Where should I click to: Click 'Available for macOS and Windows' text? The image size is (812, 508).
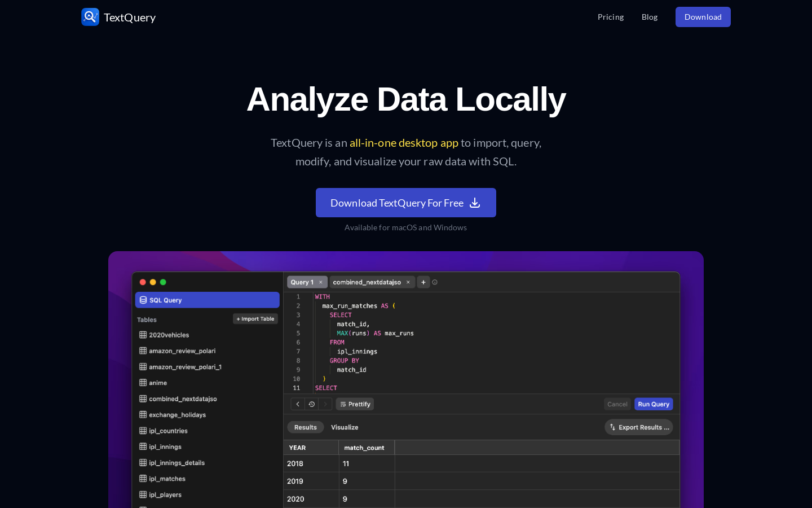406,227
